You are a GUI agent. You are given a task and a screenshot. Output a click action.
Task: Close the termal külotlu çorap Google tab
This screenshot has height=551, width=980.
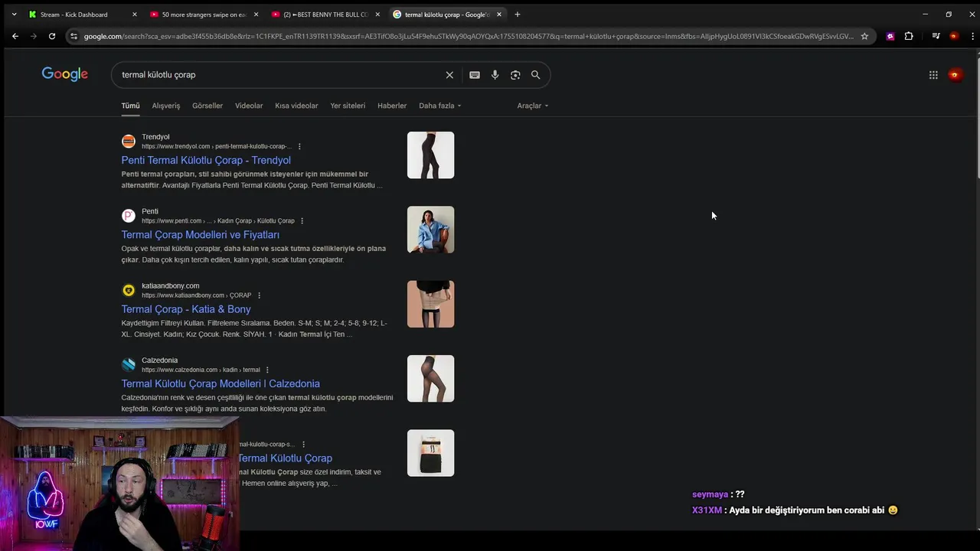pos(499,15)
